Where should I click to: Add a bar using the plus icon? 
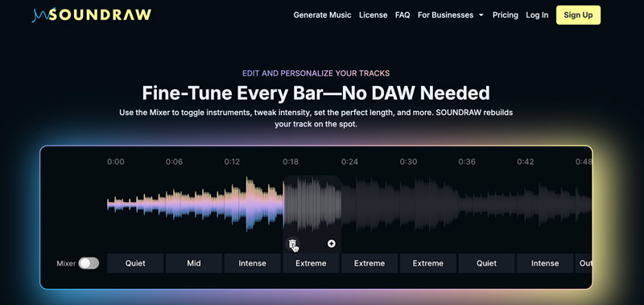coord(332,244)
